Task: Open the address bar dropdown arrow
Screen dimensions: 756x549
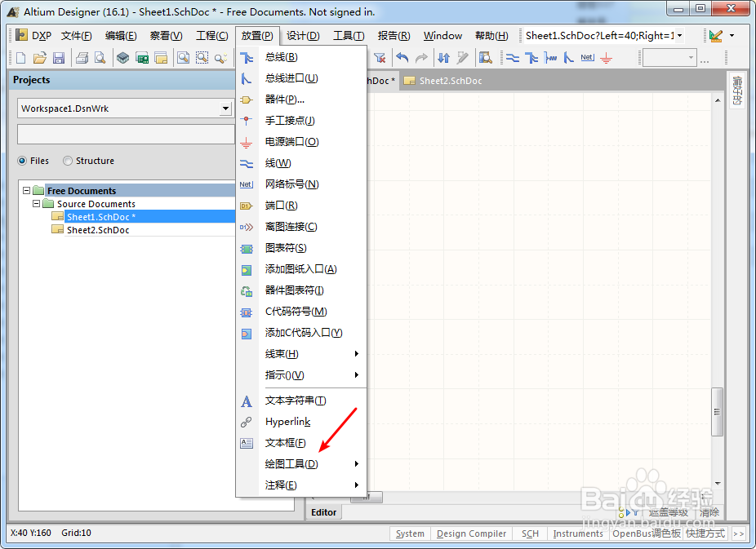Action: click(679, 35)
